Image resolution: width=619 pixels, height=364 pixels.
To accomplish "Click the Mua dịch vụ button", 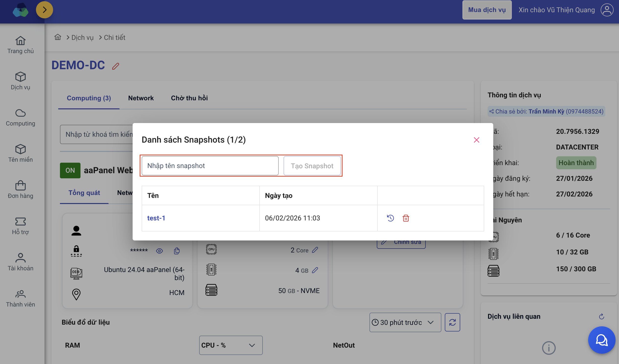I will click(487, 10).
